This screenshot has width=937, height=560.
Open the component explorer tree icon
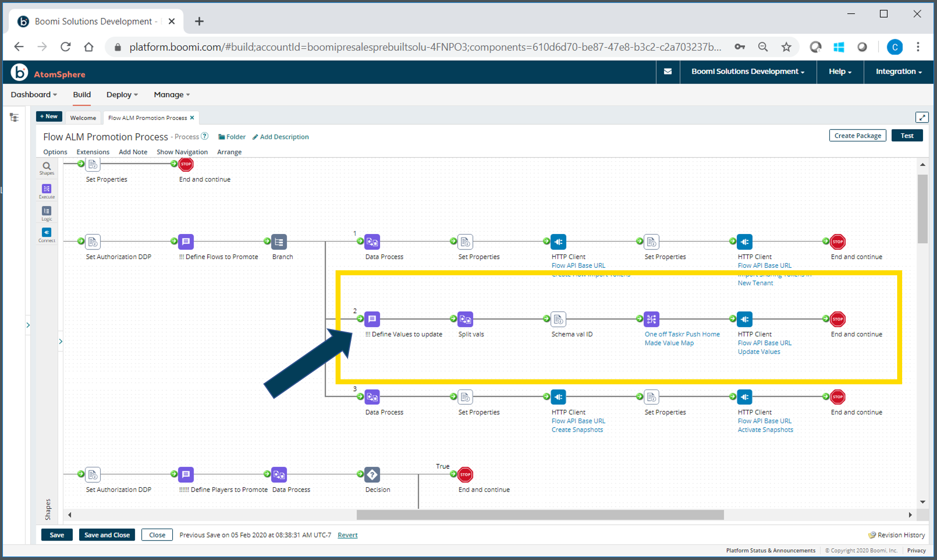pyautogui.click(x=14, y=117)
